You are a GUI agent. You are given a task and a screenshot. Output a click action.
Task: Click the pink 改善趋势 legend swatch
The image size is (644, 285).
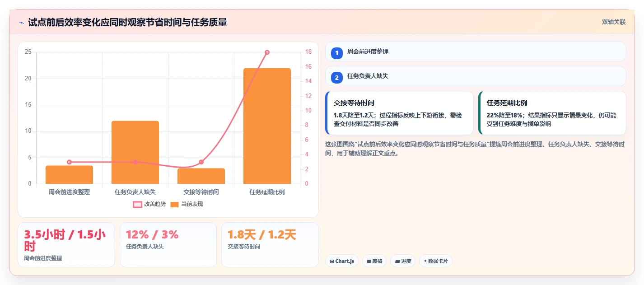(137, 205)
